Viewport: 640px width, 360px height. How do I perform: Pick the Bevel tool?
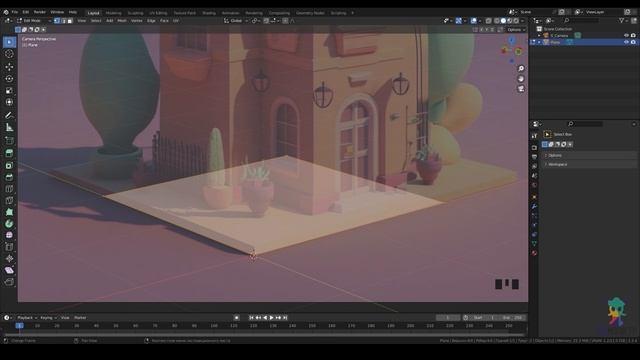tap(9, 177)
